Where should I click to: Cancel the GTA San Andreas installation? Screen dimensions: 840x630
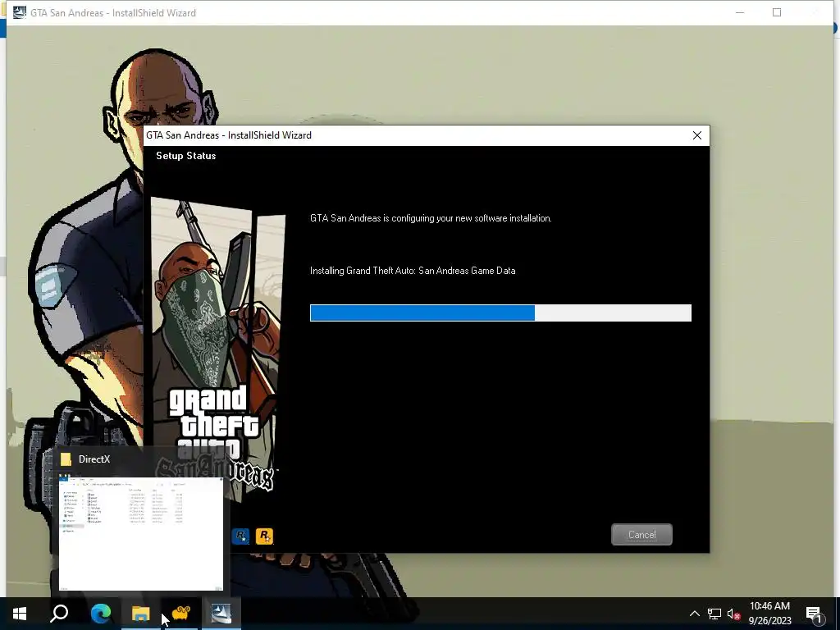[x=641, y=534]
